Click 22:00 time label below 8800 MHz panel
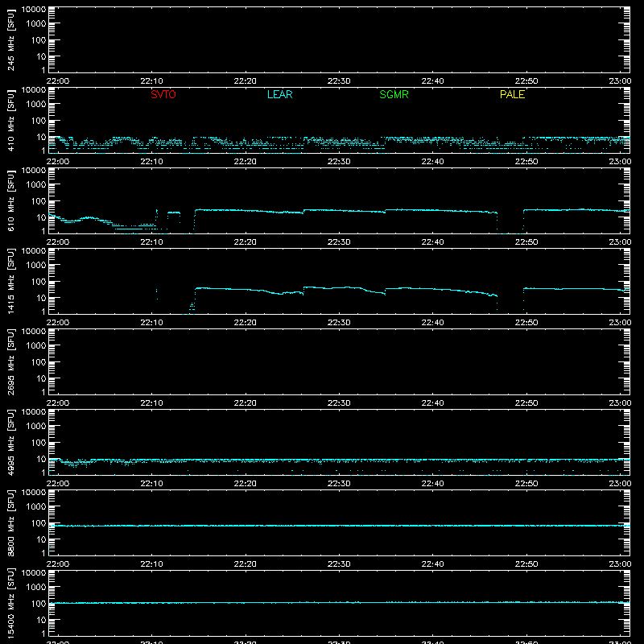Screen dimensions: 644x644 58,564
